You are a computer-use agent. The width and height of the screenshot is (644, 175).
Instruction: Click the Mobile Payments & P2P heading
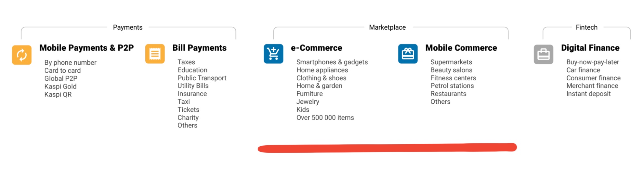(x=86, y=48)
